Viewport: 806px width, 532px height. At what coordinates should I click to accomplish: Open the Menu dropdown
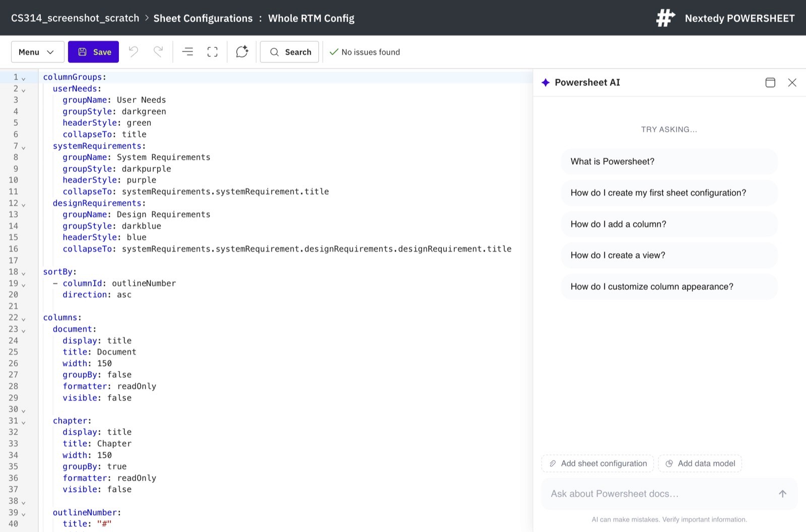(37, 52)
